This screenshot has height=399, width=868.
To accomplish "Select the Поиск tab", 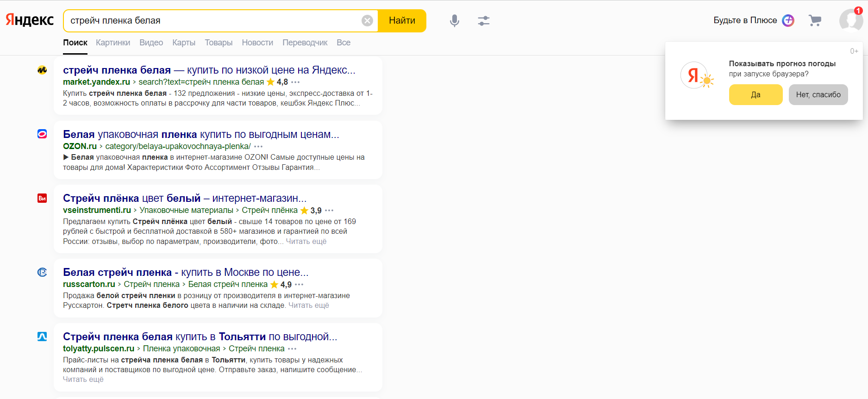I will pyautogui.click(x=75, y=43).
